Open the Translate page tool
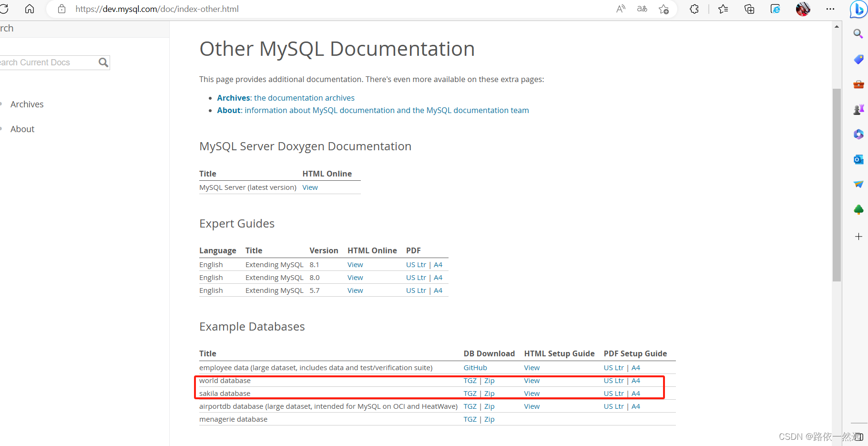The image size is (868, 446). point(642,9)
